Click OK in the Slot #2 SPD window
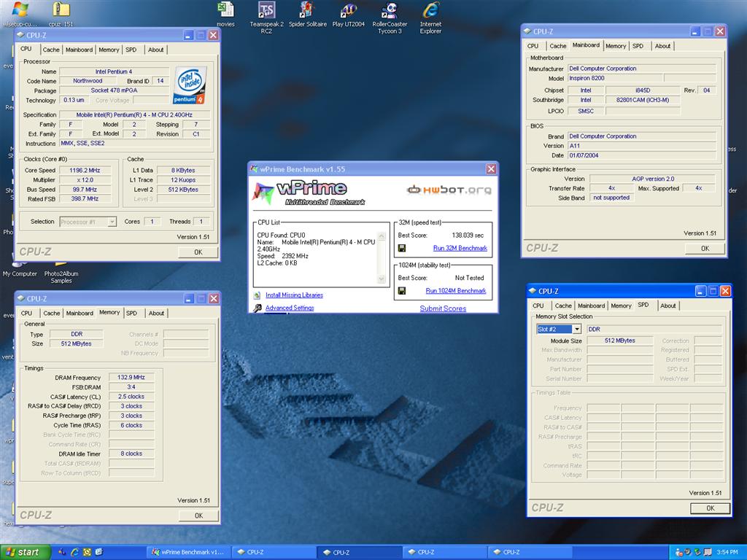The height and width of the screenshot is (560, 747). point(711,508)
